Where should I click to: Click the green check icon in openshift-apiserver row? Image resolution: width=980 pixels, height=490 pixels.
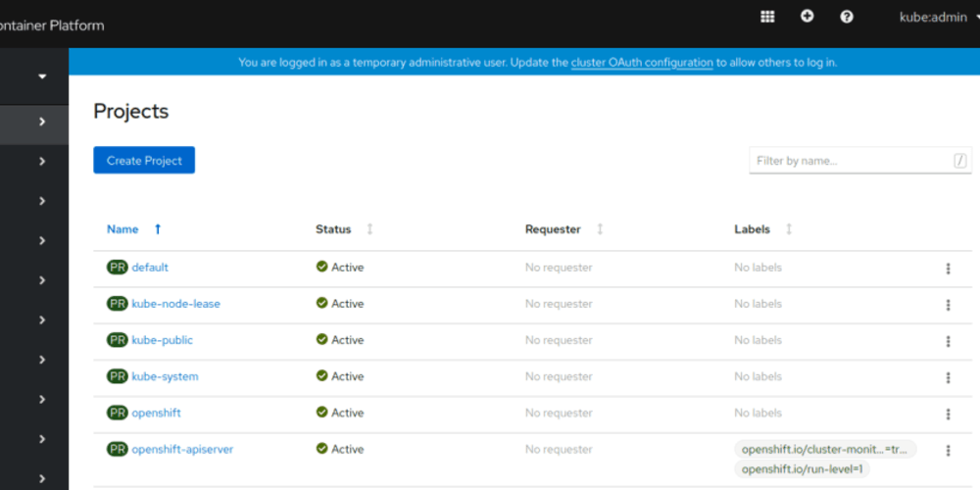321,448
